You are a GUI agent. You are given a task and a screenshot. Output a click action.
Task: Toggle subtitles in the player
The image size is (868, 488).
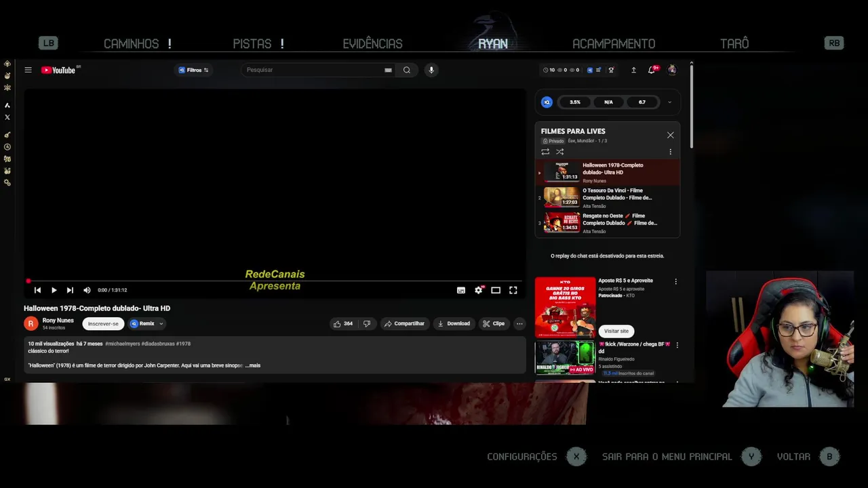[461, 290]
